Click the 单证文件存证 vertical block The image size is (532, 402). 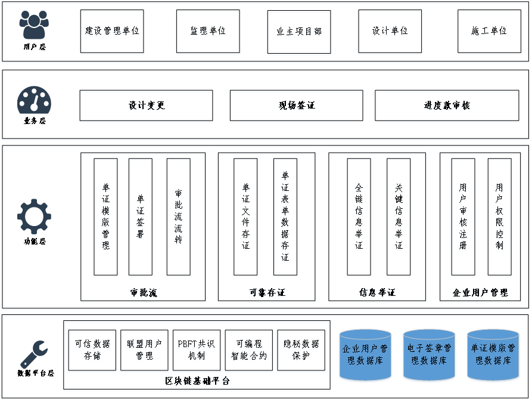click(246, 218)
